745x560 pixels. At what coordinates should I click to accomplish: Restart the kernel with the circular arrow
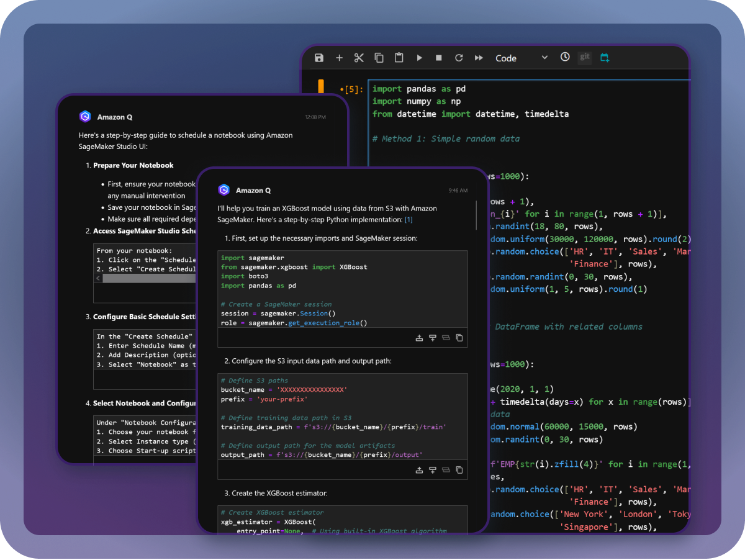[x=459, y=58]
